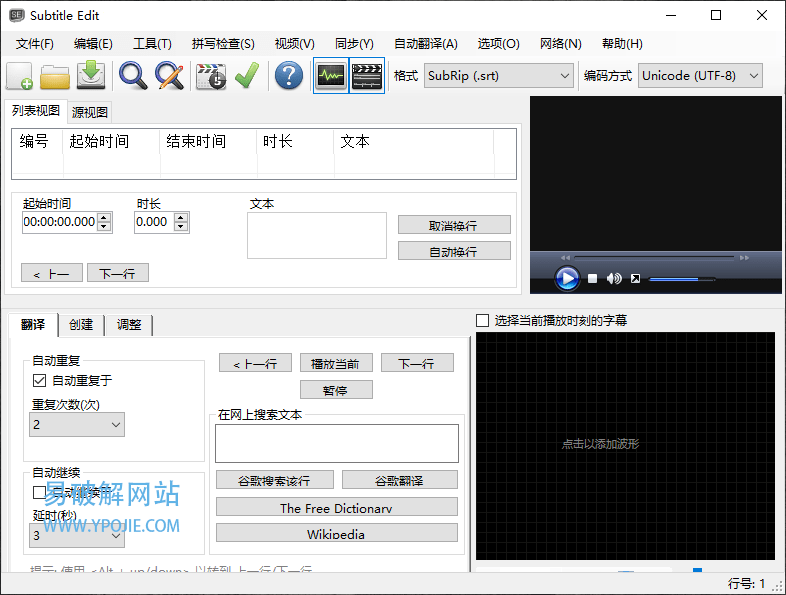Run spell check with green checkmark icon
This screenshot has height=595, width=786.
pyautogui.click(x=247, y=76)
